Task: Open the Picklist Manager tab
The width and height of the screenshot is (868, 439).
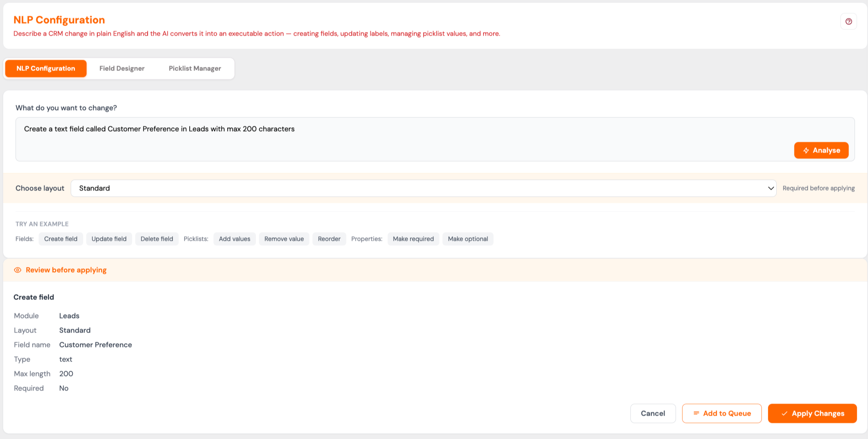Action: (194, 68)
